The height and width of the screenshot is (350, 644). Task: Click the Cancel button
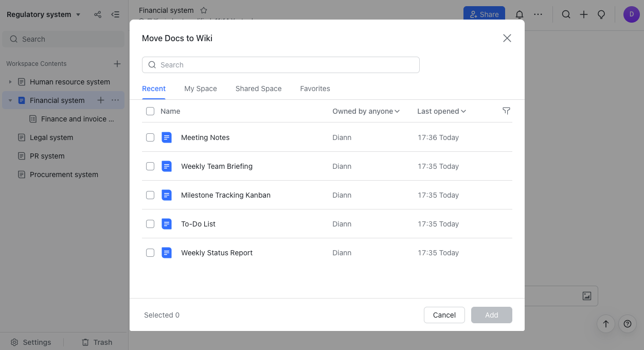[444, 315]
